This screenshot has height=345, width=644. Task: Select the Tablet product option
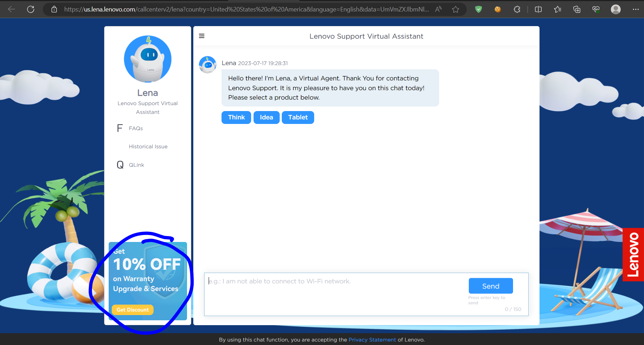click(298, 117)
